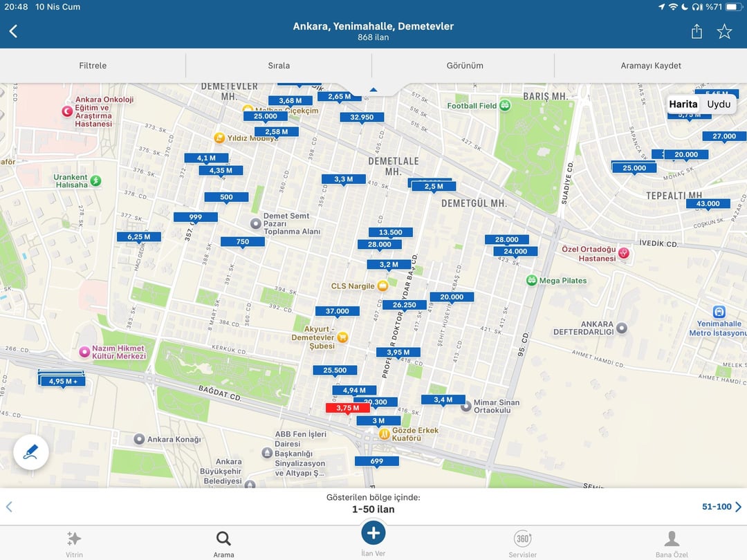Open the Filtrele filter options
This screenshot has width=747, height=560.
93,66
